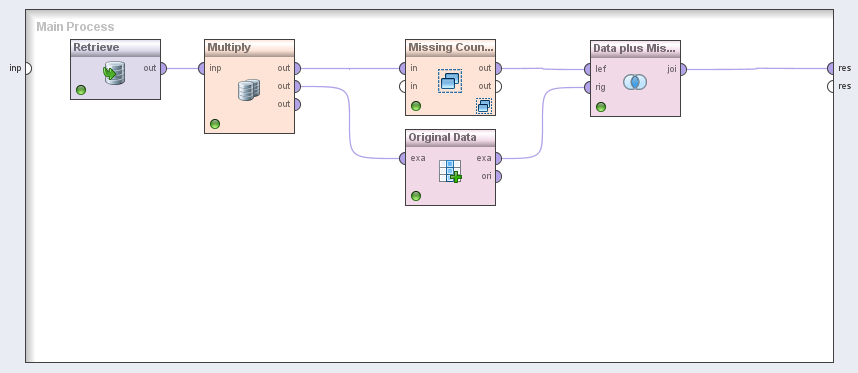
Task: Click the green status indicator on Original Data
Action: point(416,196)
